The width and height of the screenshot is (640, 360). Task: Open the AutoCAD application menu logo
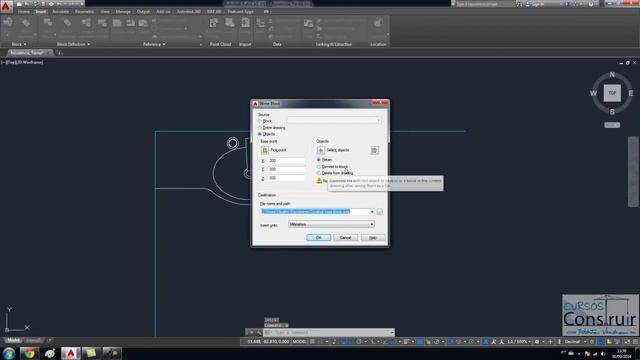pyautogui.click(x=6, y=7)
